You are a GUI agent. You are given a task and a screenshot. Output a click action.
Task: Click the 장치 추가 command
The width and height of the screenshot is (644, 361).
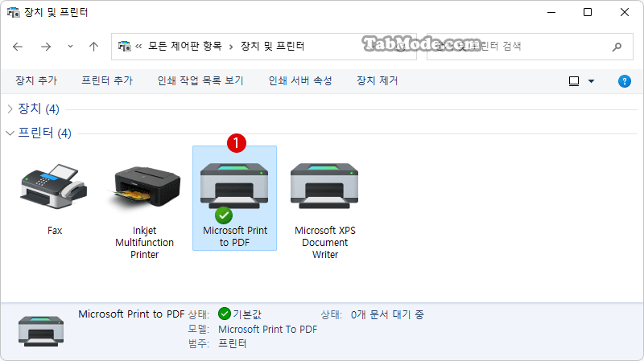click(36, 81)
